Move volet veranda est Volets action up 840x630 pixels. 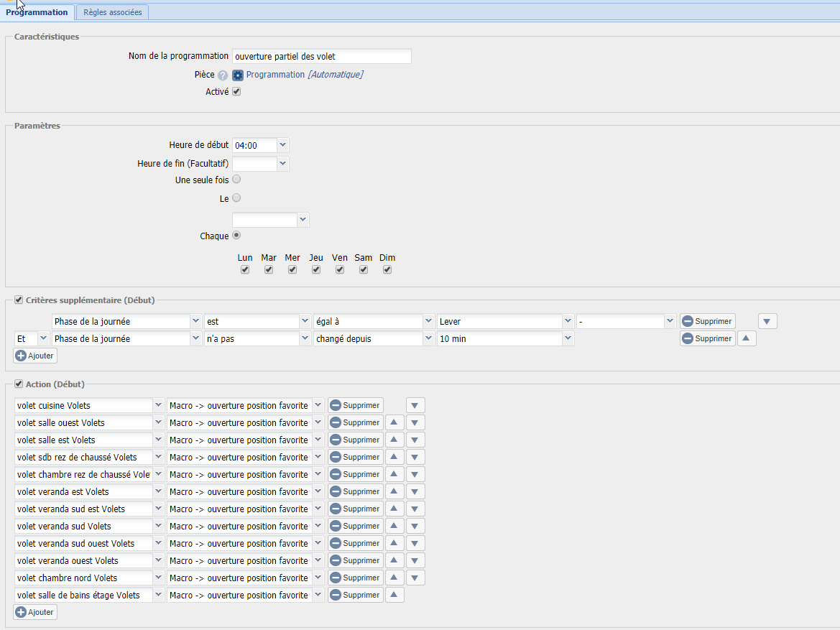click(394, 491)
